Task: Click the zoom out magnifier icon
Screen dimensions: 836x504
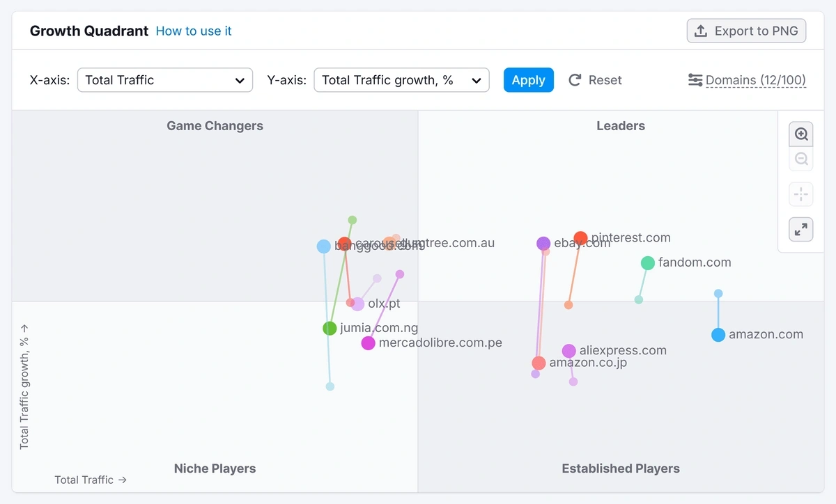Action: pyautogui.click(x=801, y=159)
